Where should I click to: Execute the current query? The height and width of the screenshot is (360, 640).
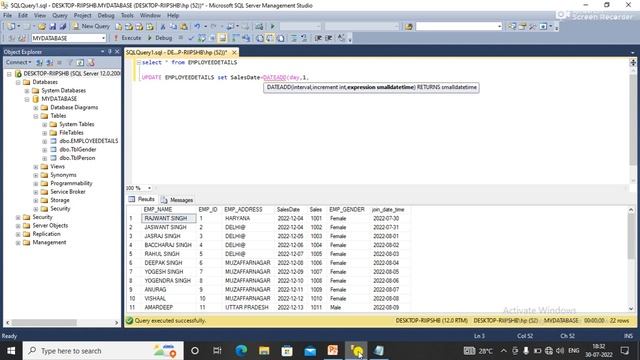(x=127, y=38)
